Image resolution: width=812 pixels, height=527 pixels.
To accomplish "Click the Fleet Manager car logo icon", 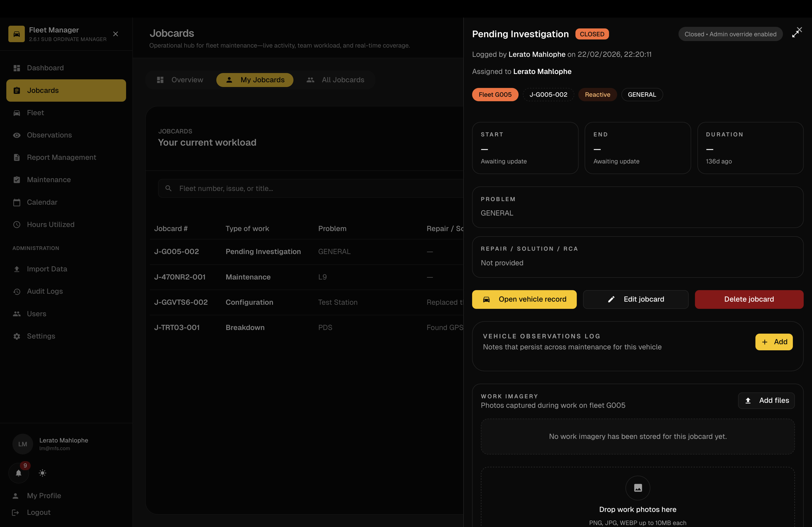I will 16,34.
